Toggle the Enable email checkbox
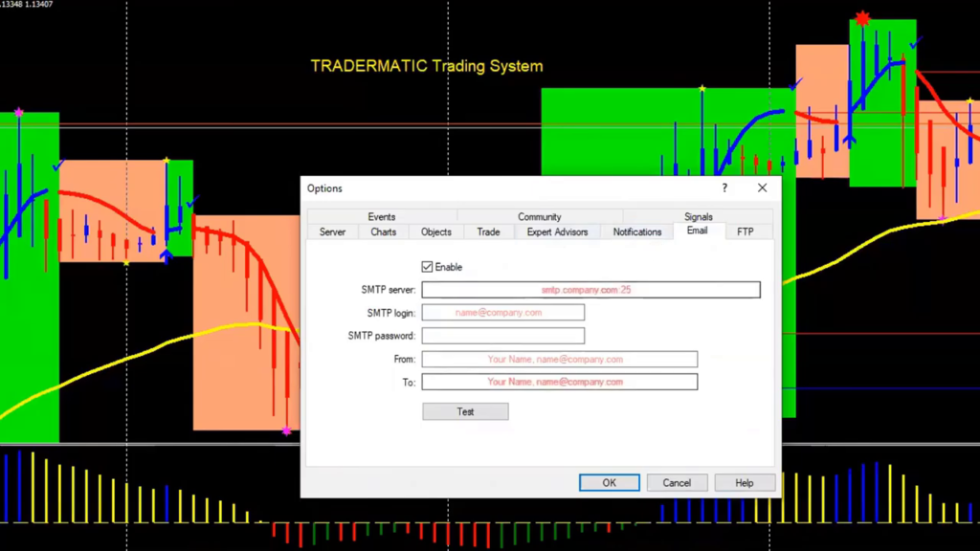980x551 pixels. [x=427, y=267]
